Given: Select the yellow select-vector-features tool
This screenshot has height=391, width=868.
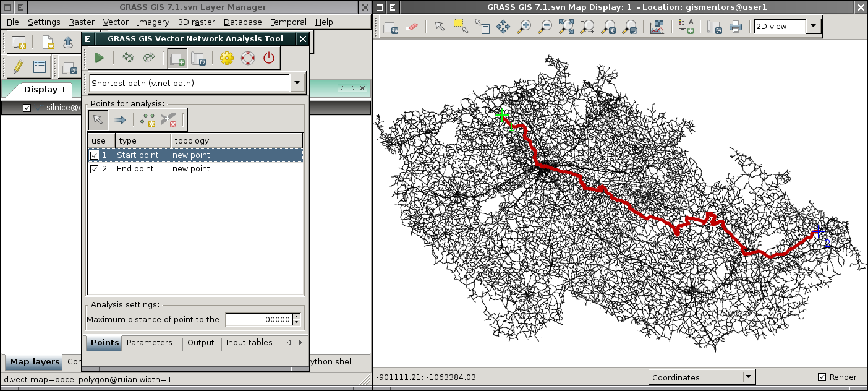Looking at the screenshot, I should [461, 27].
